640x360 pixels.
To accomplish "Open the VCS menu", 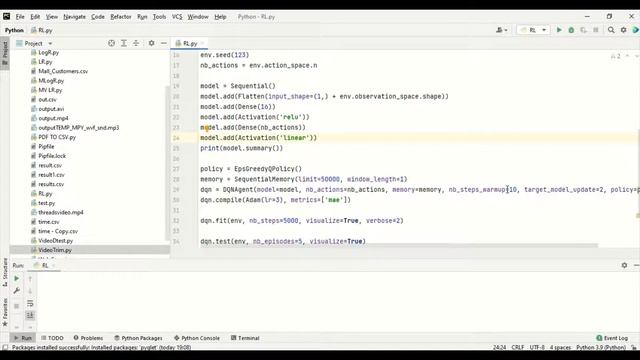I will [177, 17].
